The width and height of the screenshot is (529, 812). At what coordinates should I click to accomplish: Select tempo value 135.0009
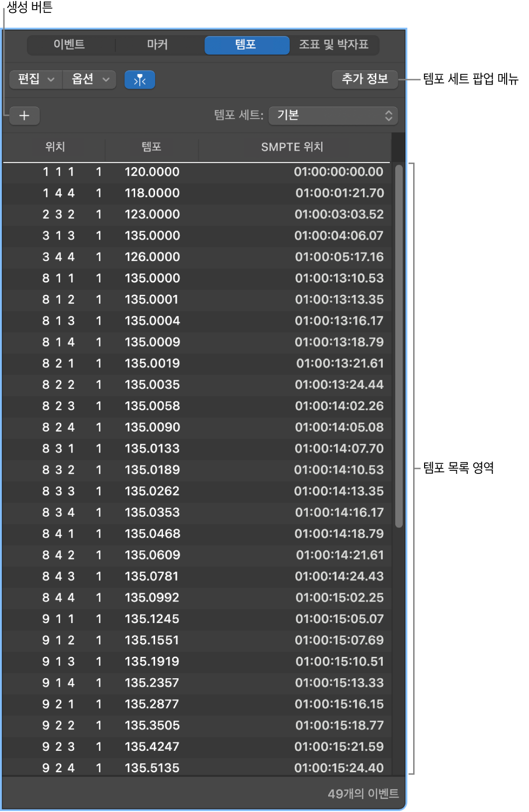[x=152, y=343]
